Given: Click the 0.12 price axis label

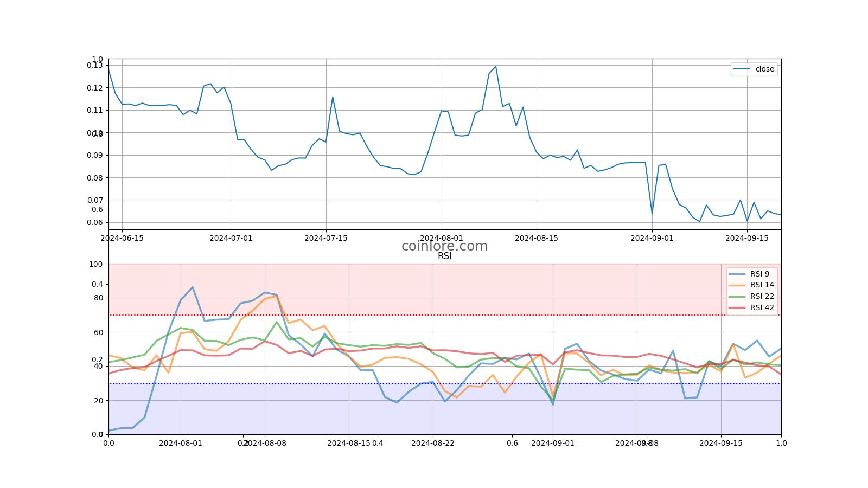Looking at the screenshot, I should 94,88.
